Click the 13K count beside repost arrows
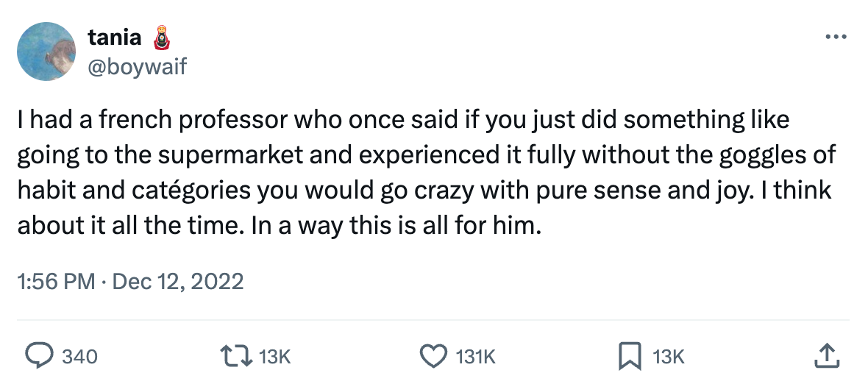 point(277,358)
